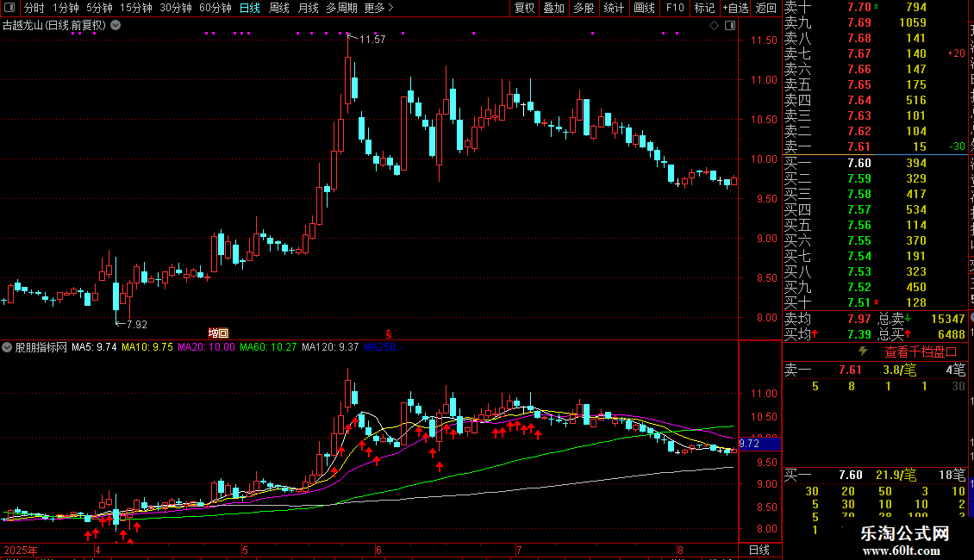
Task: Select the 5分钟 period
Action: tap(99, 8)
